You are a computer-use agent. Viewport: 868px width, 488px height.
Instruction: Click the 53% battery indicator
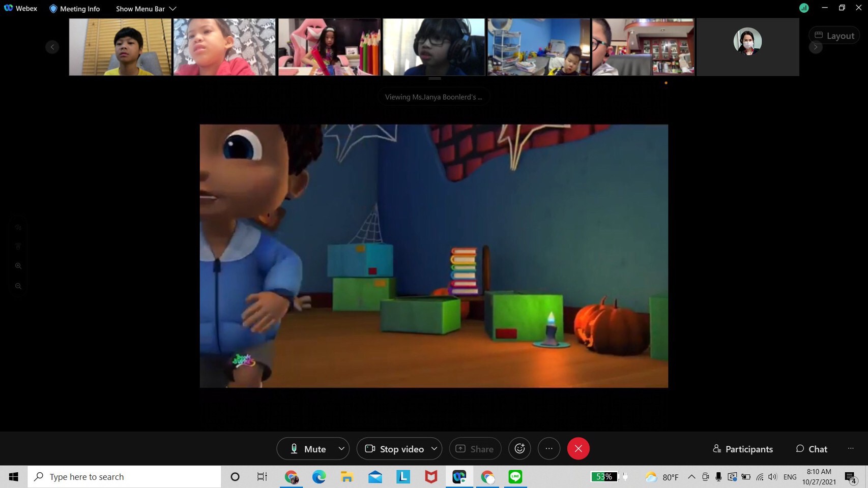(604, 477)
